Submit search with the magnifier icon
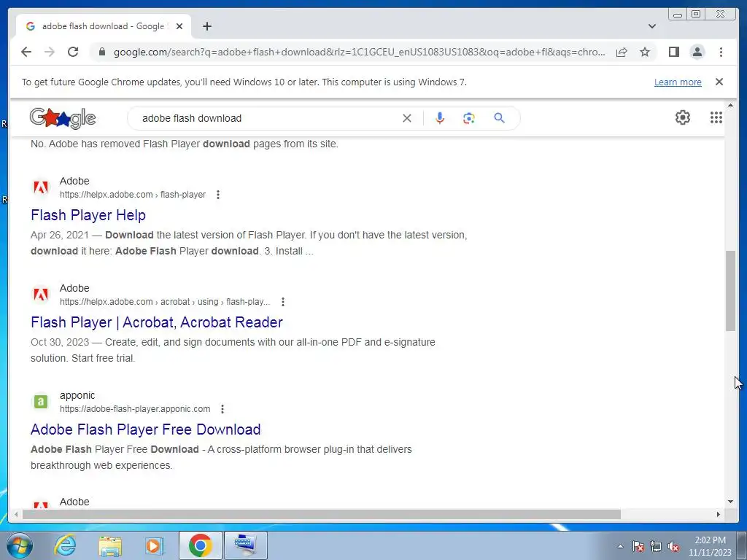Screen dimensions: 747x560 [499, 118]
